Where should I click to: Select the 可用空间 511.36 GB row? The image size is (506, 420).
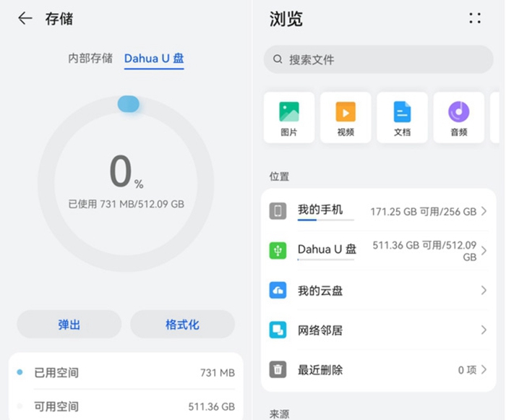pyautogui.click(x=126, y=406)
